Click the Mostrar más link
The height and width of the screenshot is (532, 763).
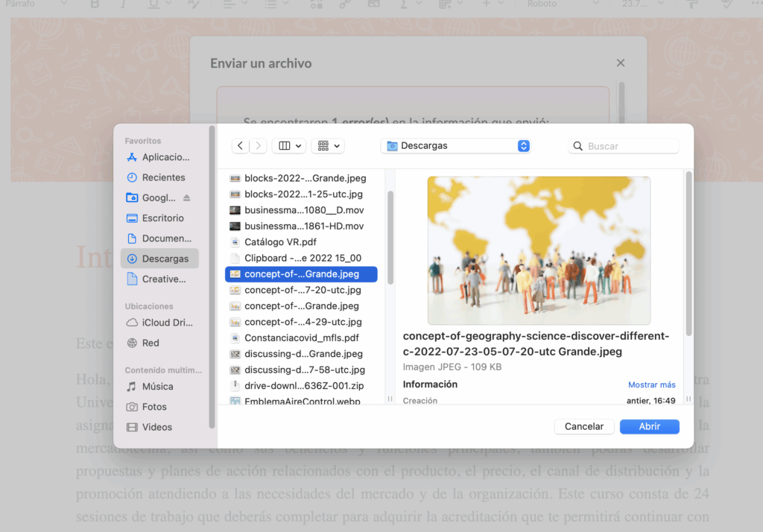pyautogui.click(x=651, y=385)
